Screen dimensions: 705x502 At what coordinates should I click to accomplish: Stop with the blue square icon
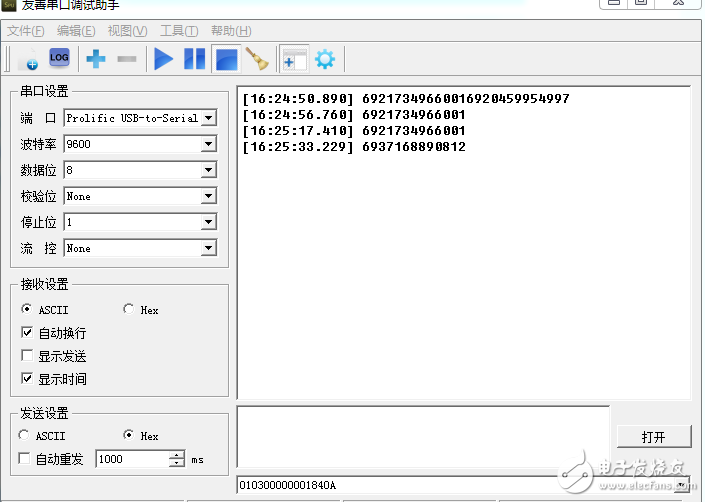pos(227,59)
